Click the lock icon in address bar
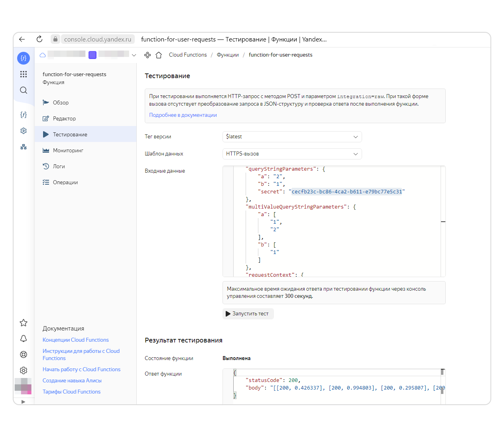The width and height of the screenshot is (504, 437). [55, 39]
